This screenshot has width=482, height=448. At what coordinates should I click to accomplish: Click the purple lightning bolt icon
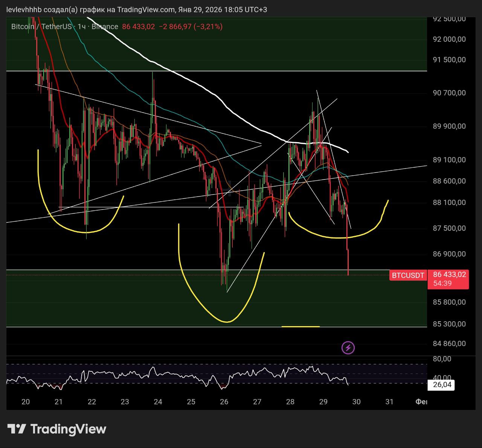click(348, 348)
